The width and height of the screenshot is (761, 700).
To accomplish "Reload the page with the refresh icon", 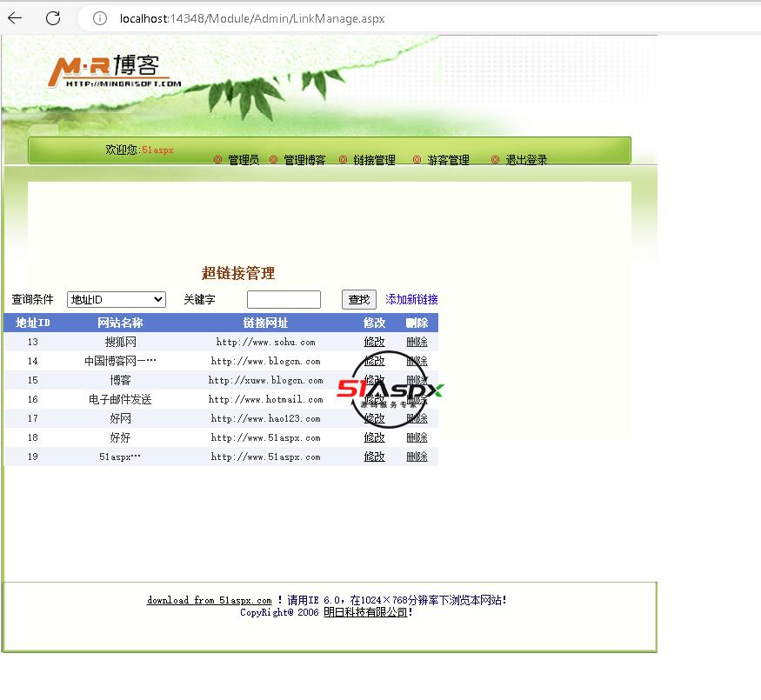I will (x=53, y=18).
